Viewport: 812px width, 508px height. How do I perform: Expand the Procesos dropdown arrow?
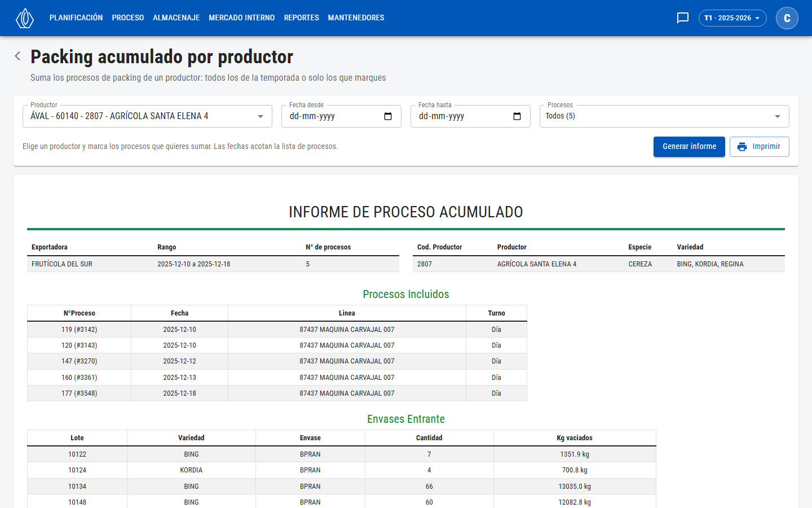tap(778, 116)
